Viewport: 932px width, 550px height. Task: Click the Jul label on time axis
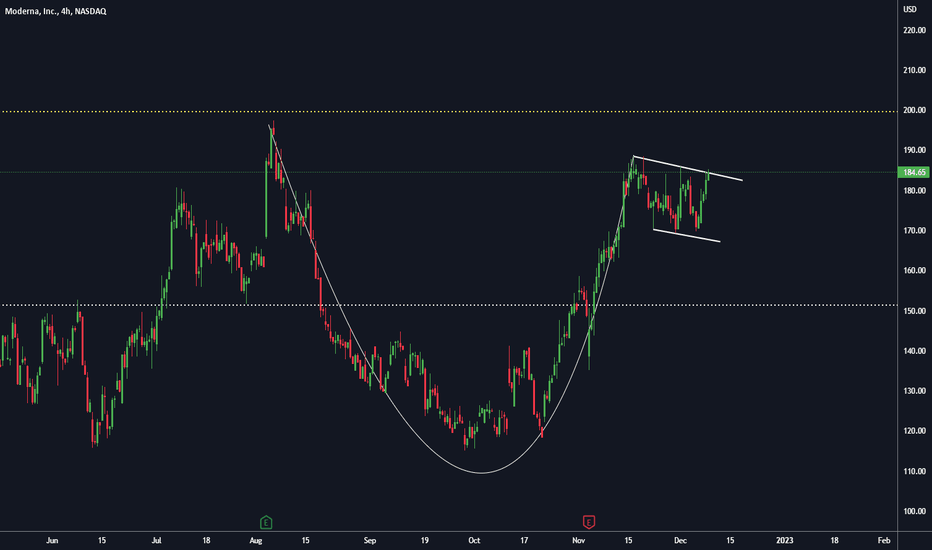[156, 540]
